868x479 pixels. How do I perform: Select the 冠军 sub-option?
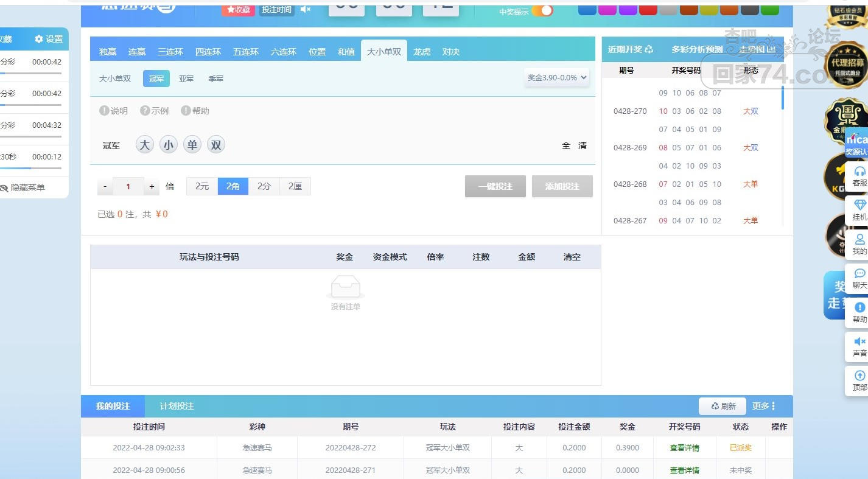tap(156, 79)
